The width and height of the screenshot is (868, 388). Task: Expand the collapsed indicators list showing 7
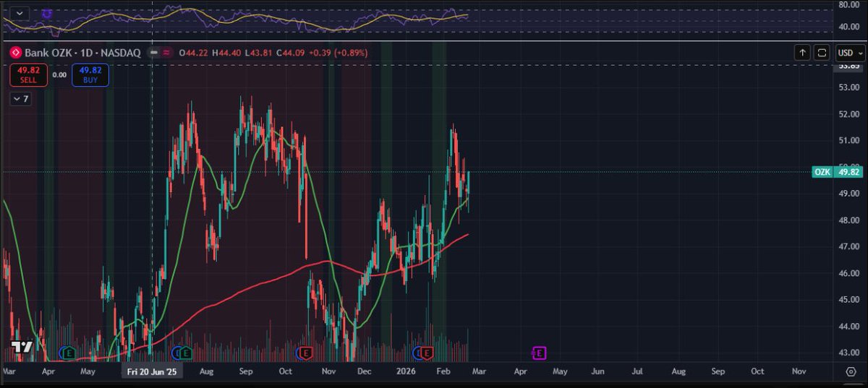coord(21,98)
